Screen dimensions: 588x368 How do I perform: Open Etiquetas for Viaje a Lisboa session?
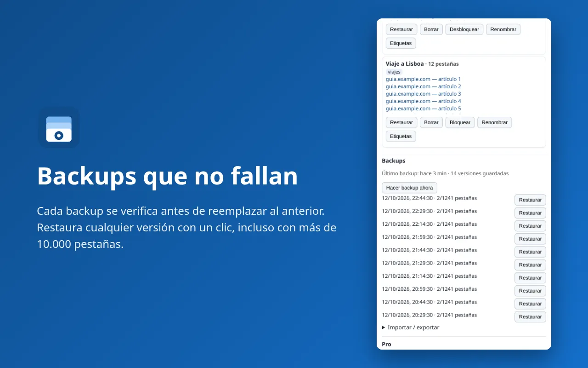pos(401,136)
